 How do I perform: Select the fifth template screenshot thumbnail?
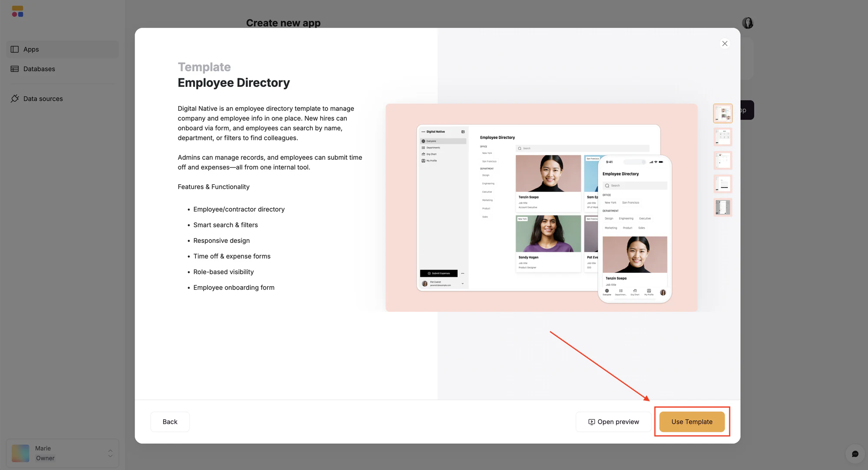723,207
